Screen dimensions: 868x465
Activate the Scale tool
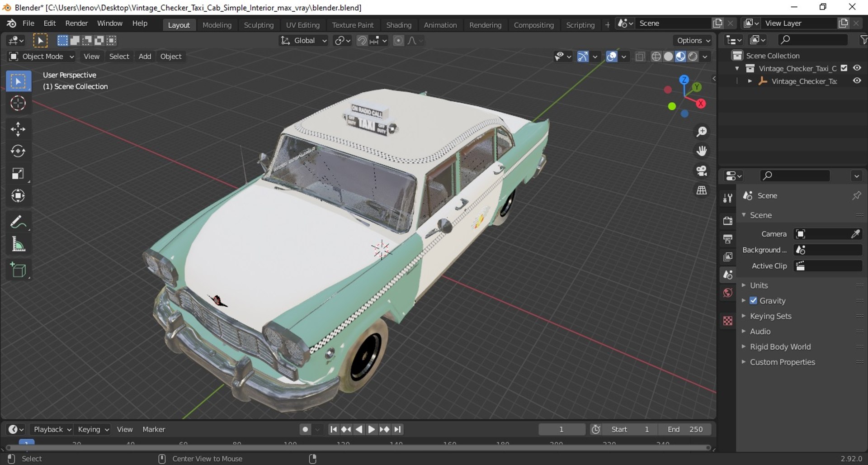click(18, 174)
